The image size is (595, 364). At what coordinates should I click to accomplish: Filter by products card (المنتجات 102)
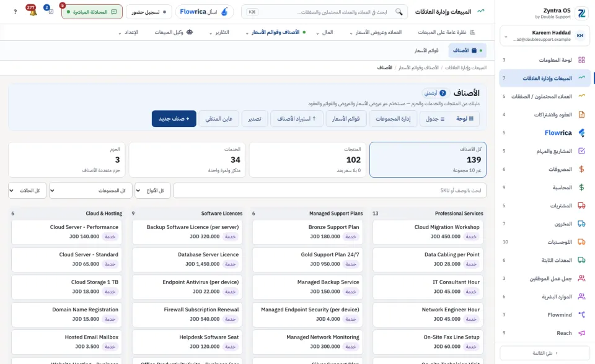(x=307, y=160)
